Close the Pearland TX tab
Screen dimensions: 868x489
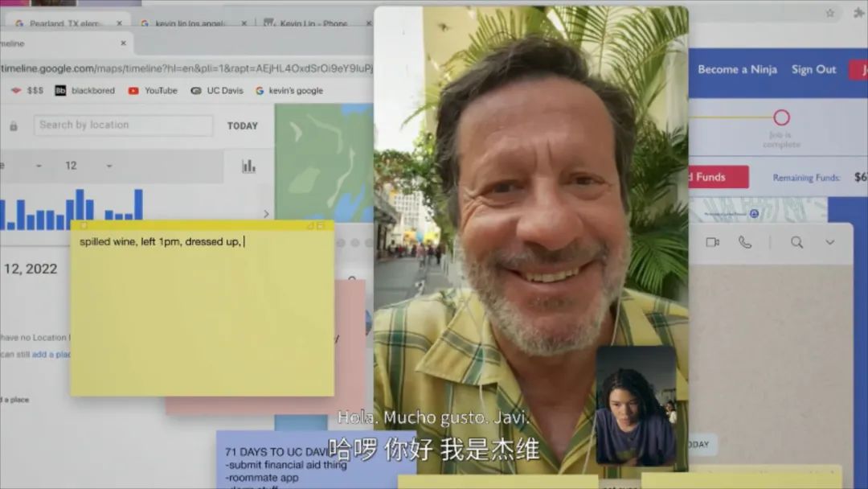[x=119, y=23]
